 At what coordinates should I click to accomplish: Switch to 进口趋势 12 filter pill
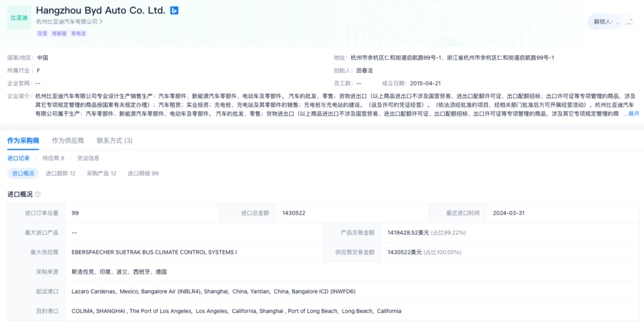tap(60, 173)
